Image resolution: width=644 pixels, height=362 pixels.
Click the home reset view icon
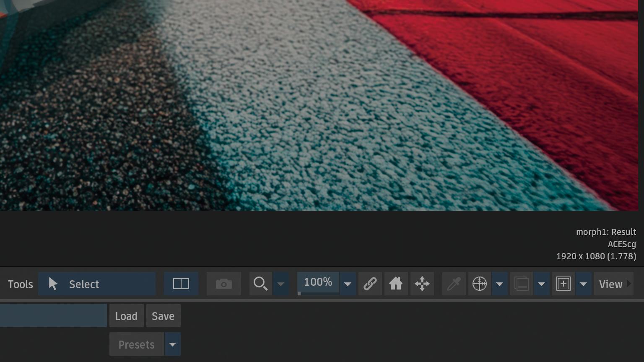395,284
